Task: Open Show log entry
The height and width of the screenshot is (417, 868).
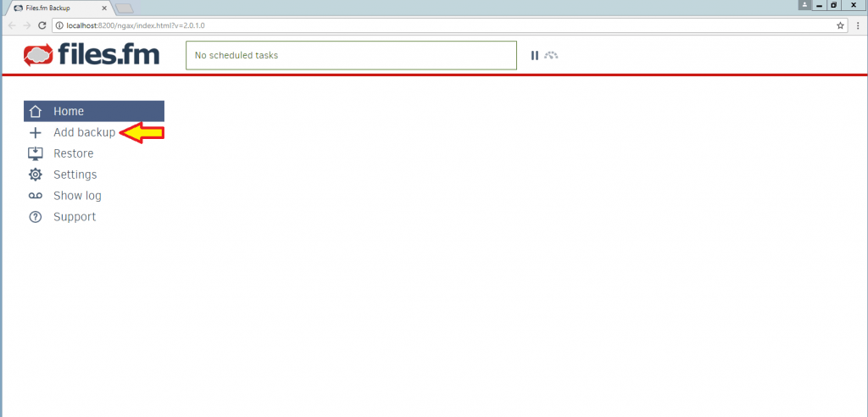Action: point(77,196)
